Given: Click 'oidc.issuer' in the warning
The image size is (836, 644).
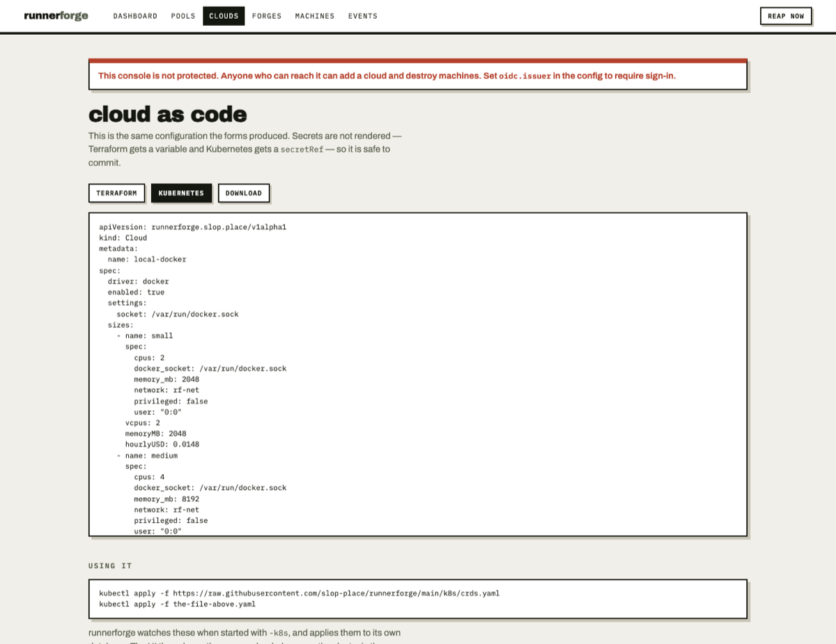Looking at the screenshot, I should tap(525, 76).
